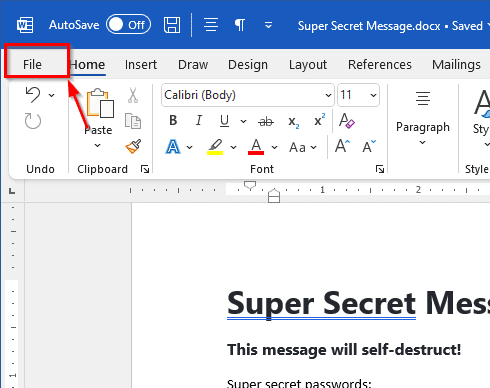Toggle Bold formatting
This screenshot has width=490, height=388.
point(173,120)
